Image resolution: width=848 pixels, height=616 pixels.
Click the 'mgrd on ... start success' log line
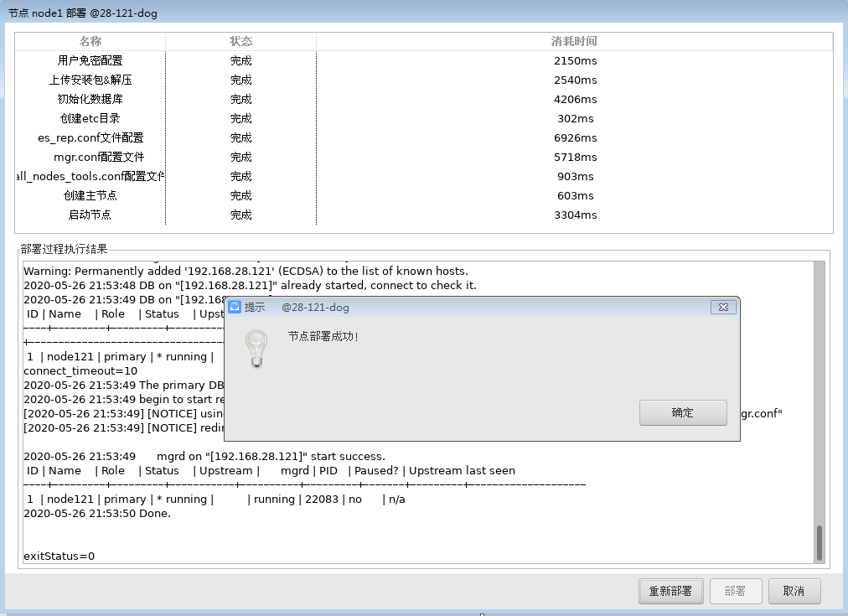point(204,457)
